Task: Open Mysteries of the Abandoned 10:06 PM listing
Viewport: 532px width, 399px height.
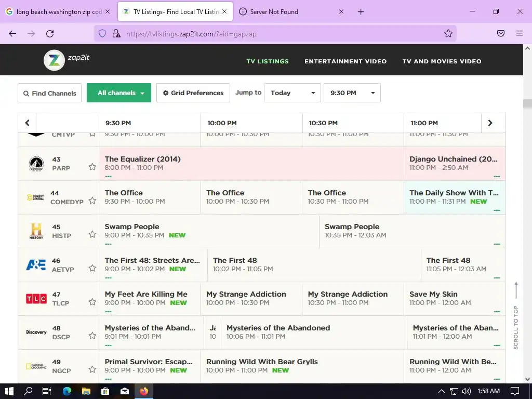Action: point(314,332)
